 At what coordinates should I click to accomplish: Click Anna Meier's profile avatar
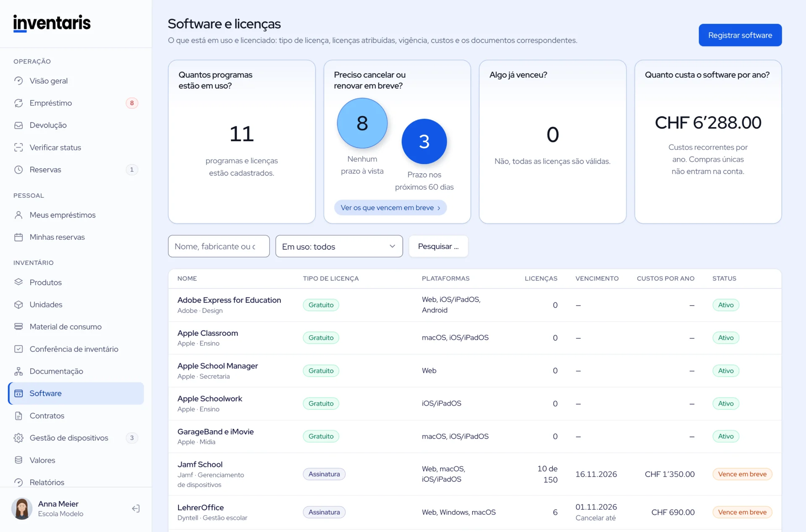[x=22, y=508]
